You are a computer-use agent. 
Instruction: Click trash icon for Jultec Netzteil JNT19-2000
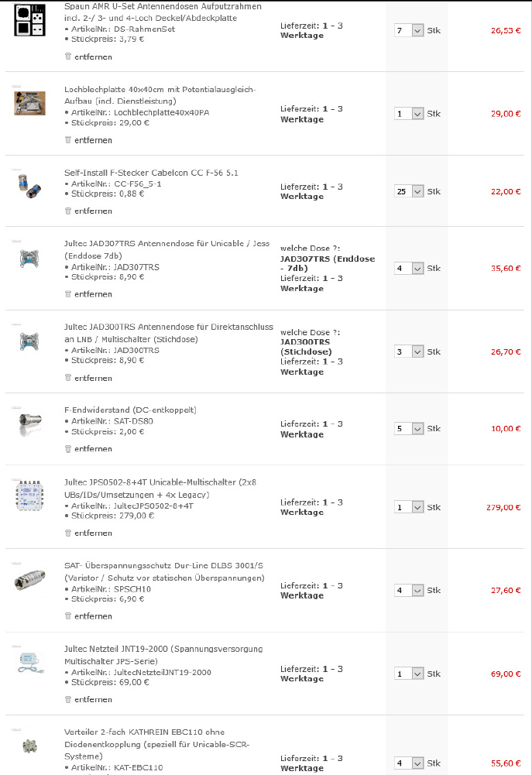click(x=68, y=699)
